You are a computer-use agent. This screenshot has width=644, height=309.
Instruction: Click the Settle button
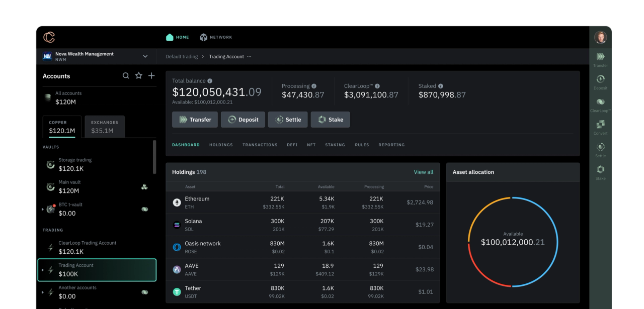click(288, 120)
